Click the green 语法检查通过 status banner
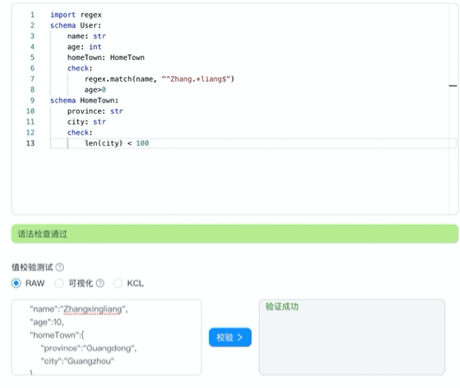 coord(235,234)
